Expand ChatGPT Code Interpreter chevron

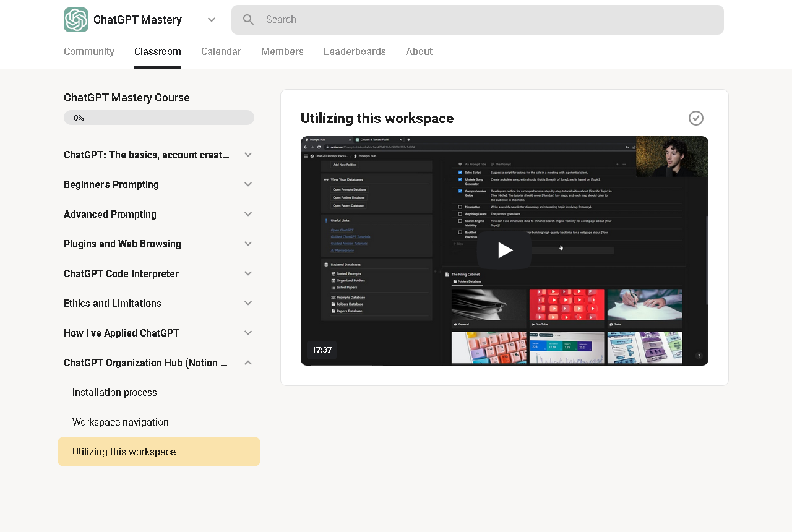tap(248, 273)
